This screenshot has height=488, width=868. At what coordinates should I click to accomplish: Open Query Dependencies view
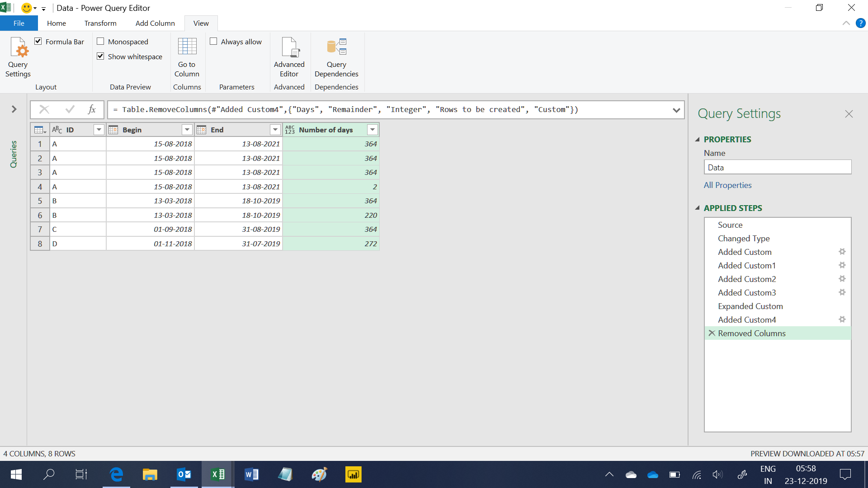pyautogui.click(x=336, y=57)
